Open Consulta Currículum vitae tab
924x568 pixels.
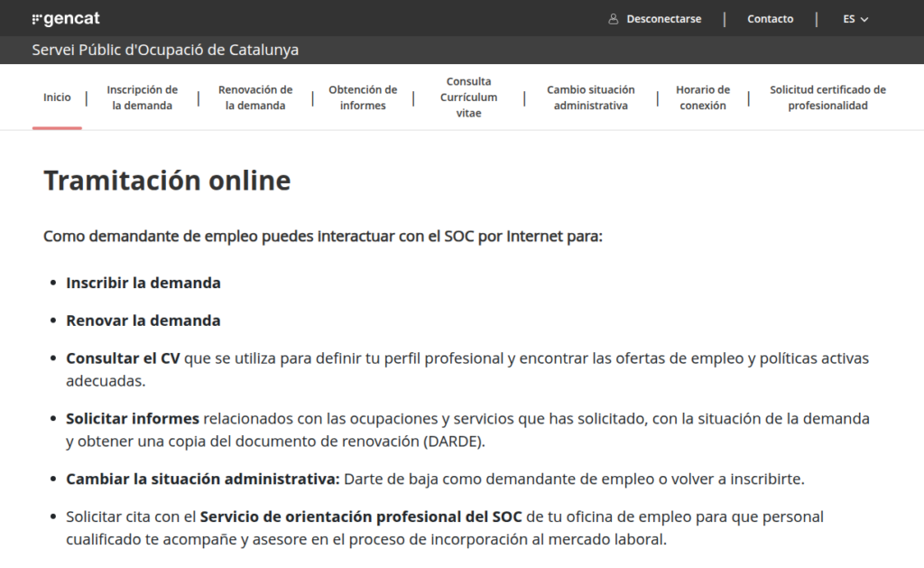[x=468, y=98]
